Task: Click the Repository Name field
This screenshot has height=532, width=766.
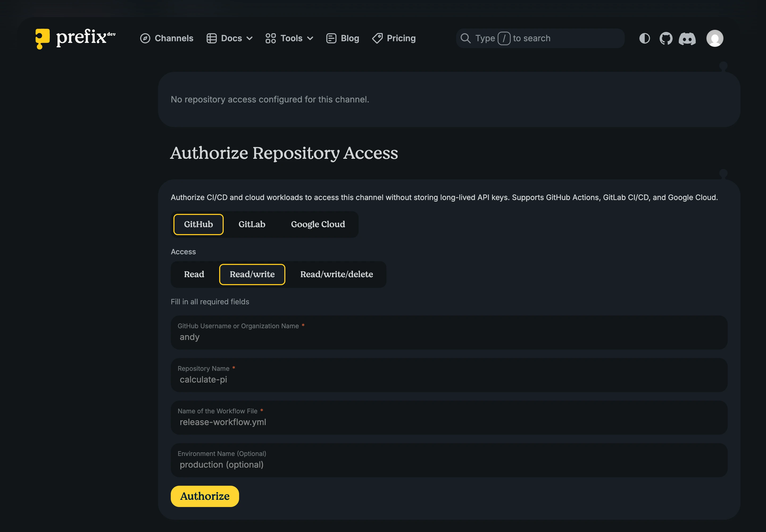Action: pyautogui.click(x=449, y=375)
